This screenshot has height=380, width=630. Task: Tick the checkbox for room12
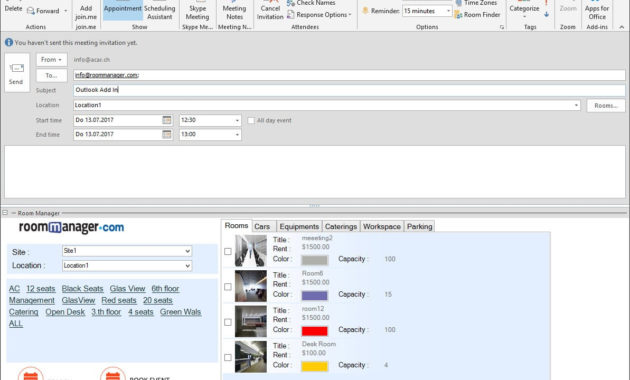(228, 322)
